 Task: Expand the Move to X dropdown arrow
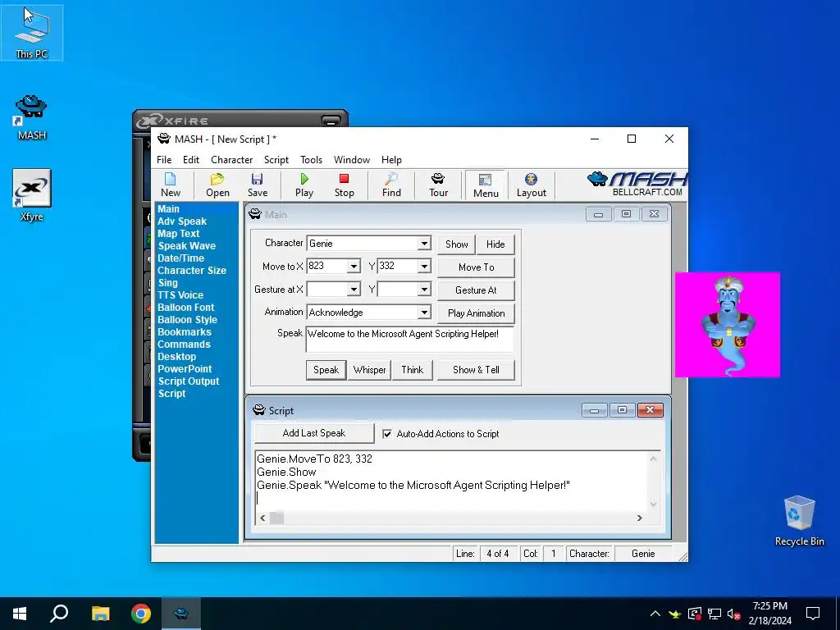click(x=354, y=267)
